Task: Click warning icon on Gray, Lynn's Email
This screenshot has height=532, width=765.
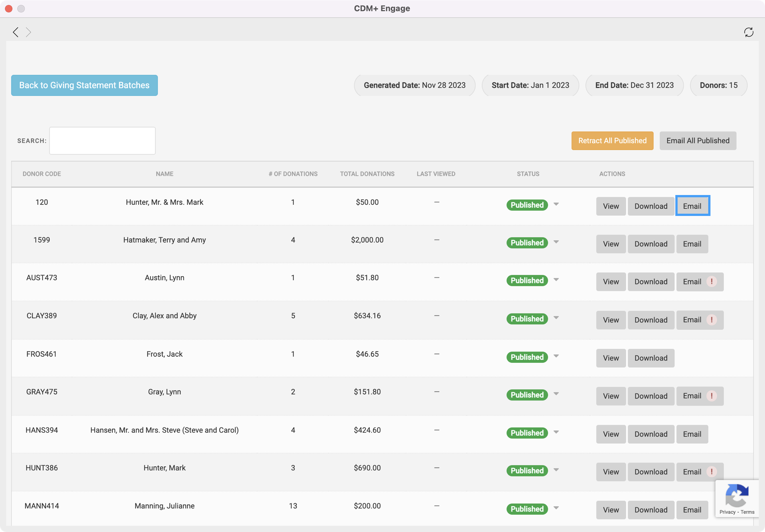Action: pyautogui.click(x=712, y=396)
